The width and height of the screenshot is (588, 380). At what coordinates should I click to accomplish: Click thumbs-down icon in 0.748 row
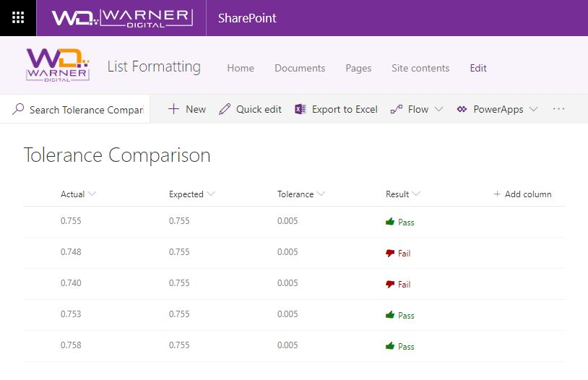click(x=390, y=253)
